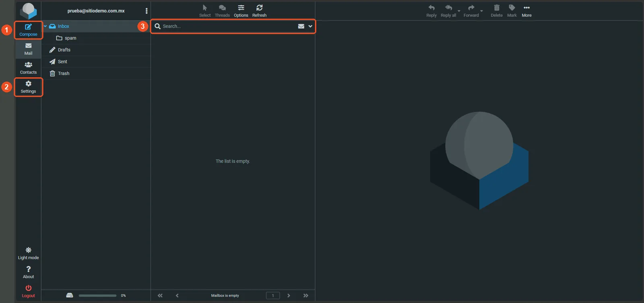Expand the Reply all dropdown arrow
The width and height of the screenshot is (644, 303).
459,11
